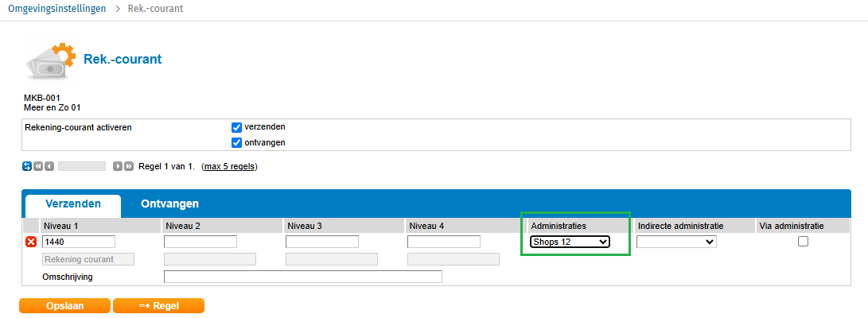Click the max 5 regels link
This screenshot has height=318, width=868.
(x=229, y=167)
